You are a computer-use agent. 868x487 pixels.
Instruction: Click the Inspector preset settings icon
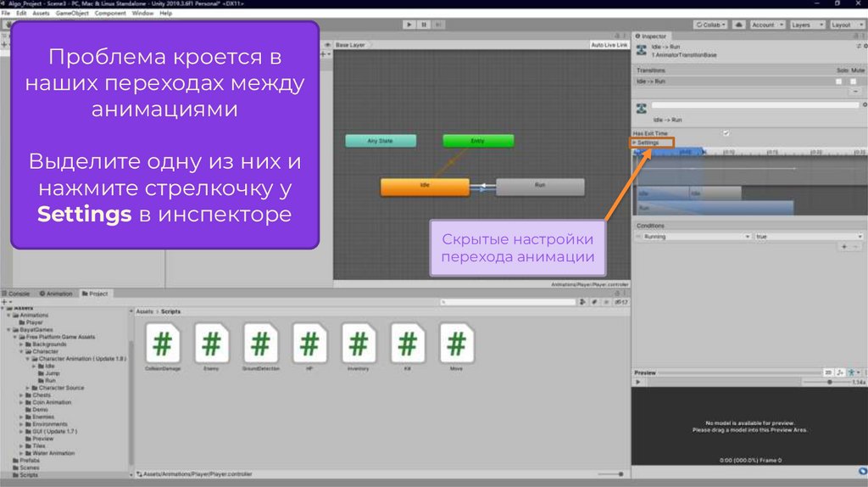(x=859, y=47)
